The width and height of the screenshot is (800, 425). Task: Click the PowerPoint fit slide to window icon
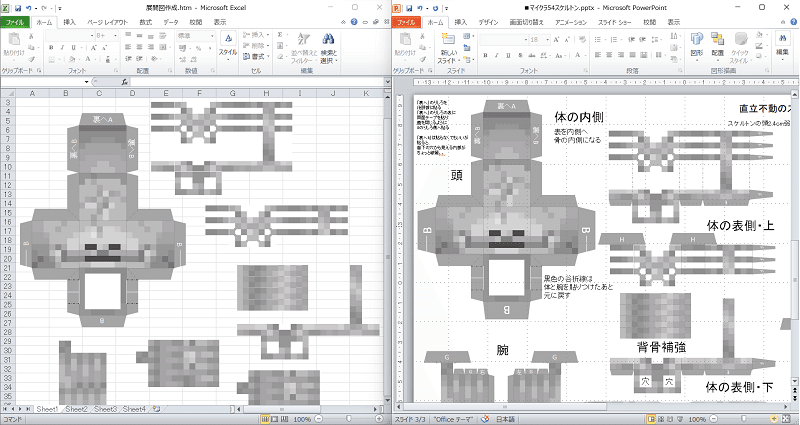787,419
